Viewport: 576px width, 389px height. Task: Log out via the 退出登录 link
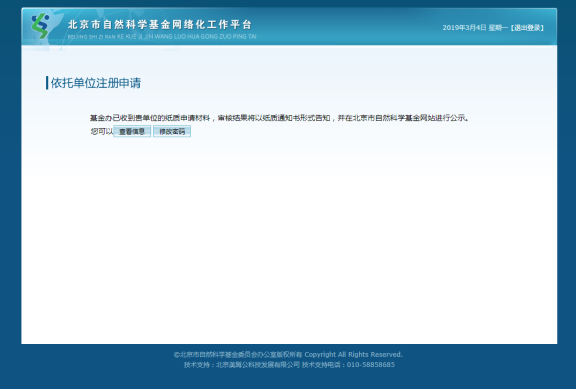tap(528, 28)
